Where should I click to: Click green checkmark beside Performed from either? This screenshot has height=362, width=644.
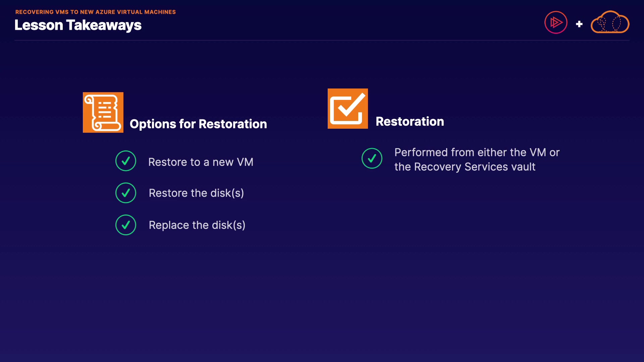coord(372,158)
